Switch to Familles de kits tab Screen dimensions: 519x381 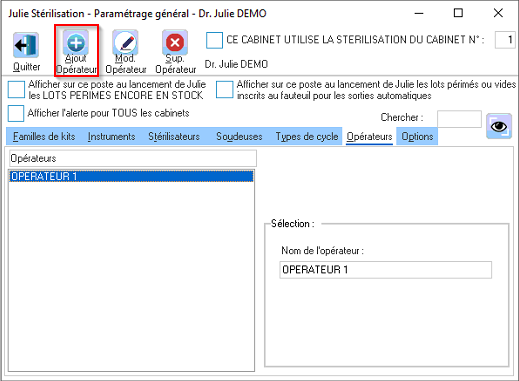click(x=44, y=136)
